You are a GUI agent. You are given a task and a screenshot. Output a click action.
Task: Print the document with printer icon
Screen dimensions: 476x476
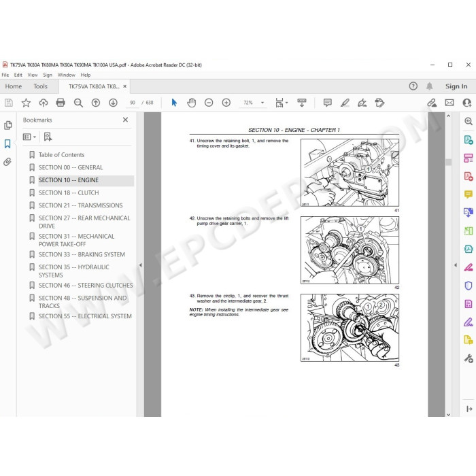point(61,103)
